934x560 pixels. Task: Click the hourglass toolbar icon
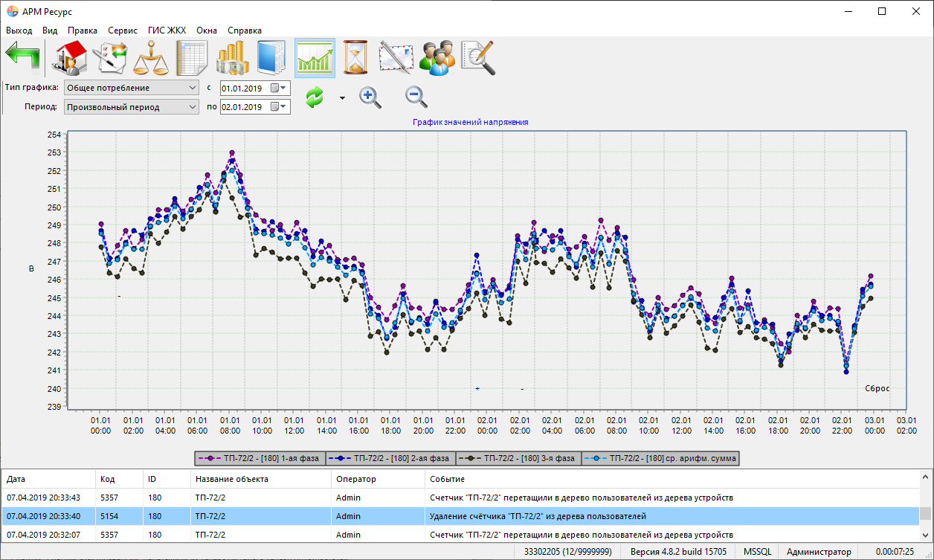click(355, 58)
